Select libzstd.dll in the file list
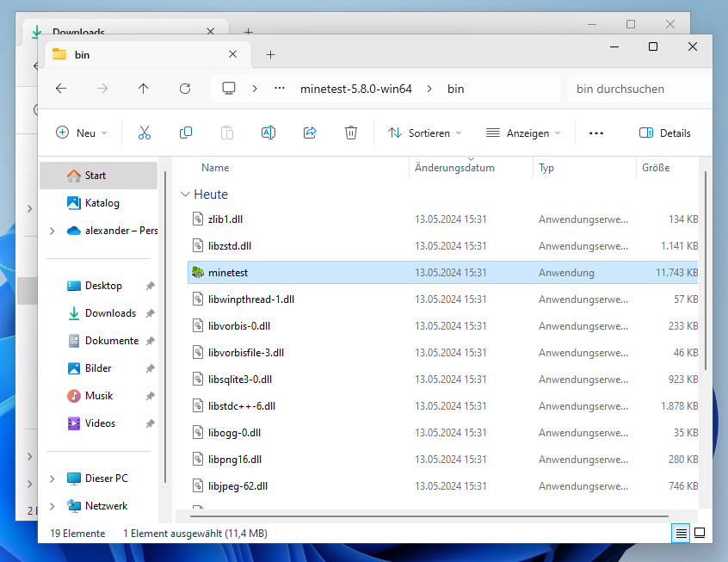728x562 pixels. 443,245
